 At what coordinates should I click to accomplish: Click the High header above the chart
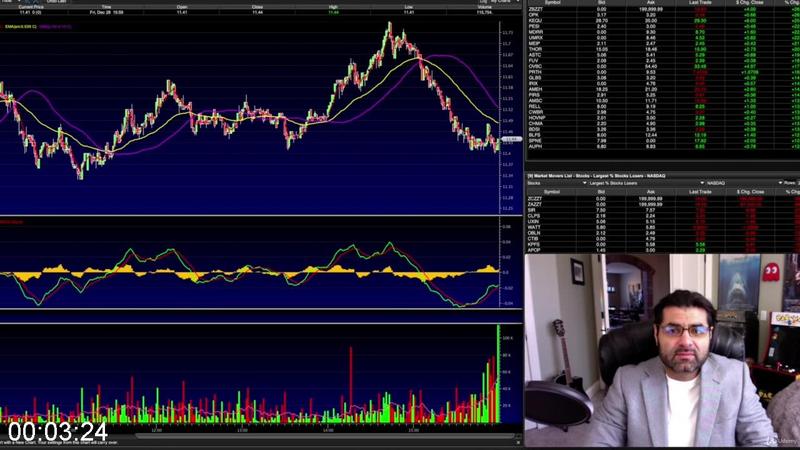point(333,7)
